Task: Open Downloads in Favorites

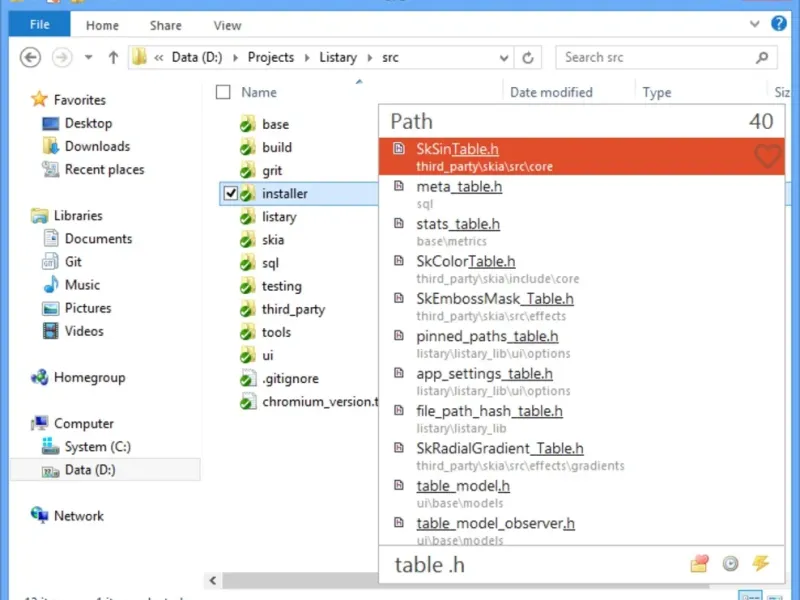Action: pyautogui.click(x=97, y=146)
